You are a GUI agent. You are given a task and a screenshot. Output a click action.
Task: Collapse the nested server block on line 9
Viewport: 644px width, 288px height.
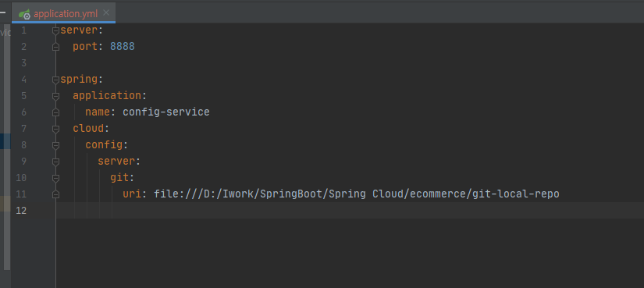56,162
